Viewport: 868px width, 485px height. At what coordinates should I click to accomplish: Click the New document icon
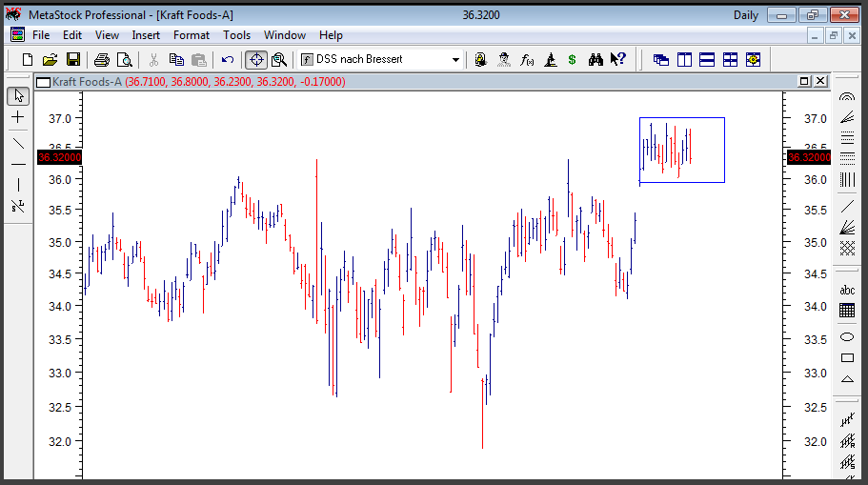(x=27, y=60)
